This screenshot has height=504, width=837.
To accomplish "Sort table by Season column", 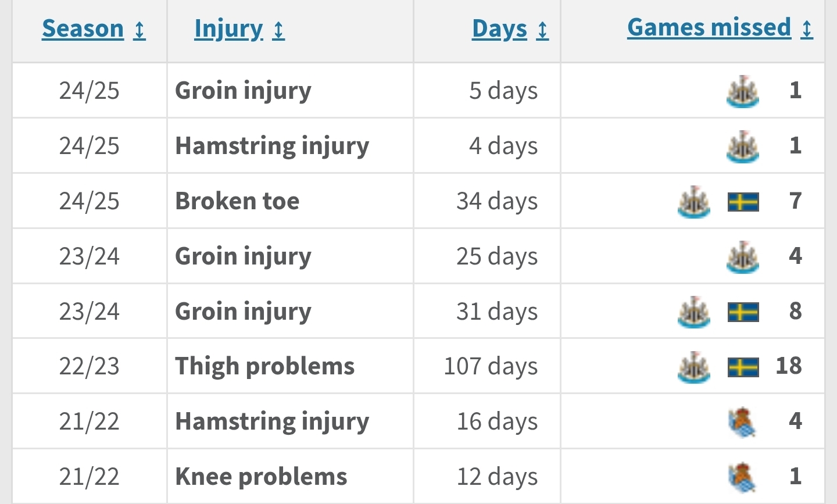I will (x=83, y=28).
